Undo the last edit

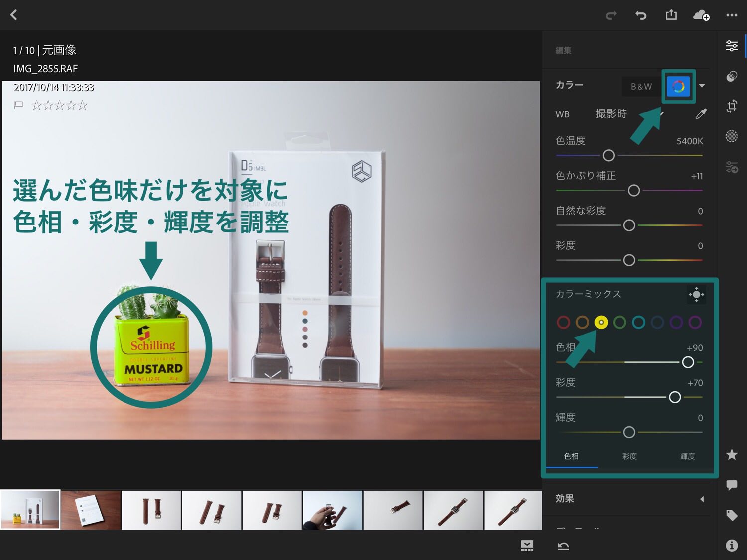640,15
